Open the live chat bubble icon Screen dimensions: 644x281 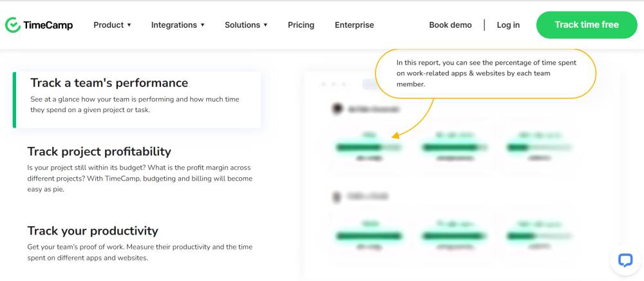(x=625, y=260)
